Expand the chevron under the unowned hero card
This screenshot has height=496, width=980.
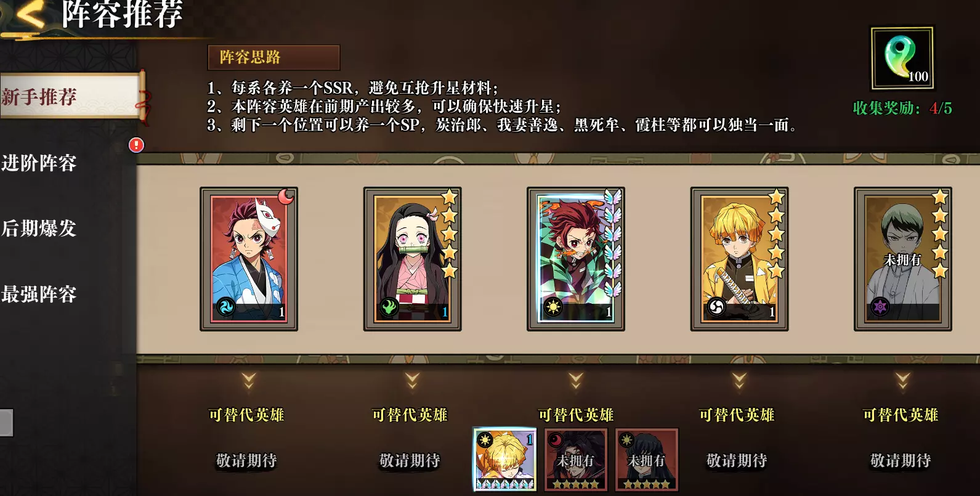click(902, 380)
